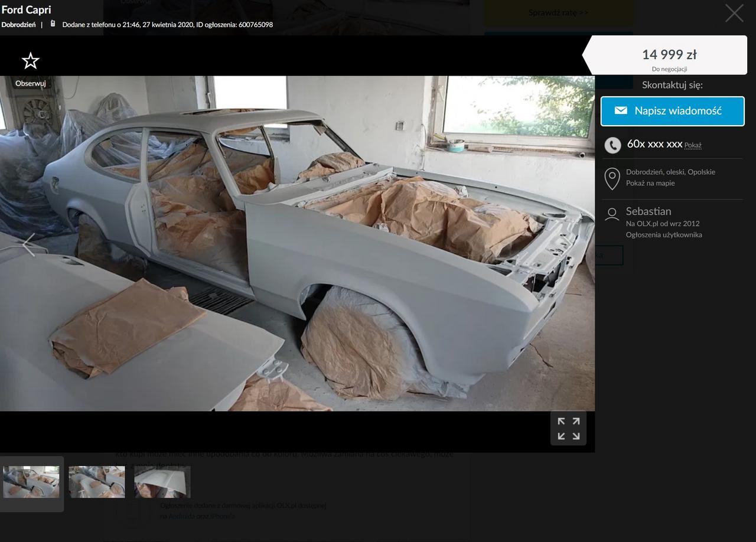Image resolution: width=756 pixels, height=542 pixels.
Task: Click the Obserwuj label under star
Action: pyautogui.click(x=30, y=83)
